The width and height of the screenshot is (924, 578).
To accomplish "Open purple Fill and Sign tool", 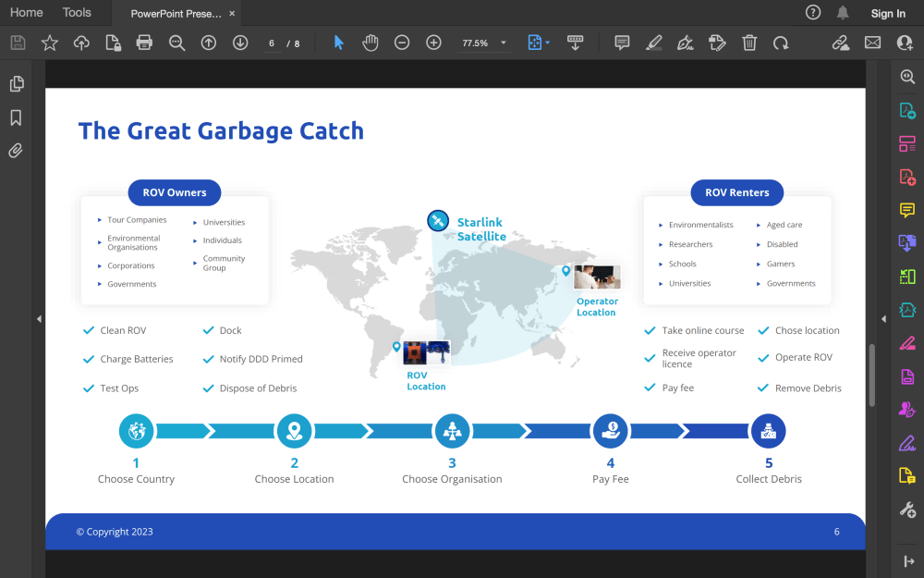I will coord(907,443).
